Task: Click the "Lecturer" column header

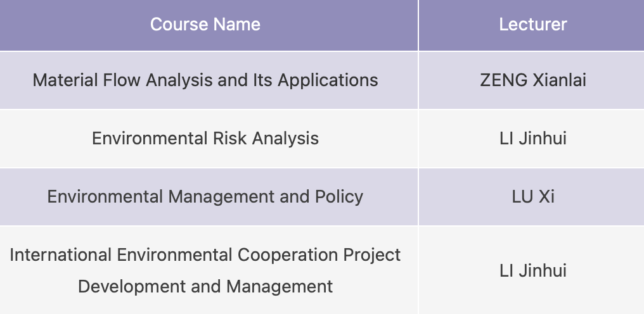Action: coord(532,25)
